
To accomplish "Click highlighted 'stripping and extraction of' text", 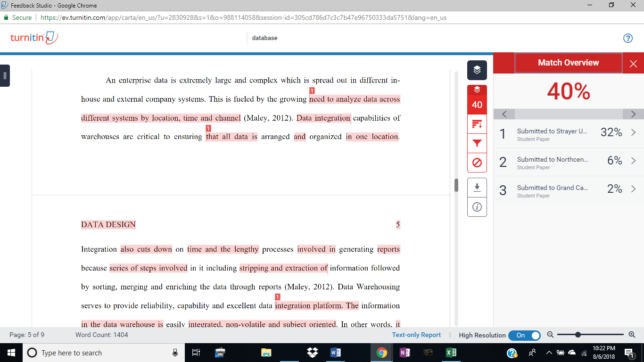I will [283, 268].
